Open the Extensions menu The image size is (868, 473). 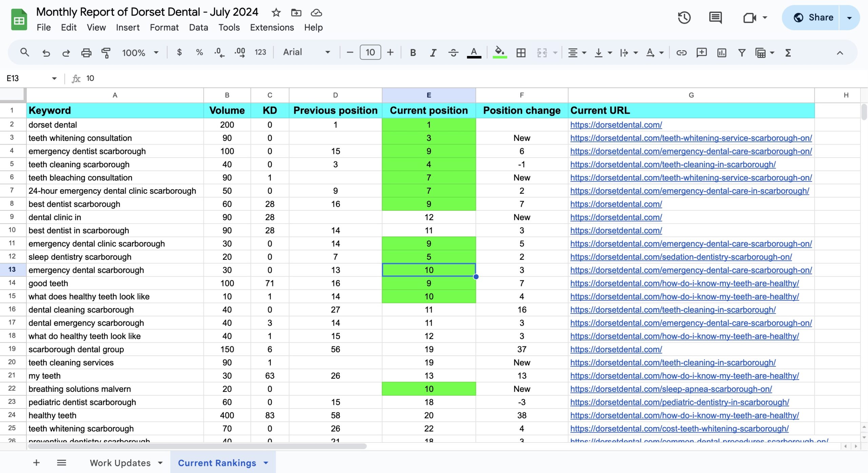[272, 27]
